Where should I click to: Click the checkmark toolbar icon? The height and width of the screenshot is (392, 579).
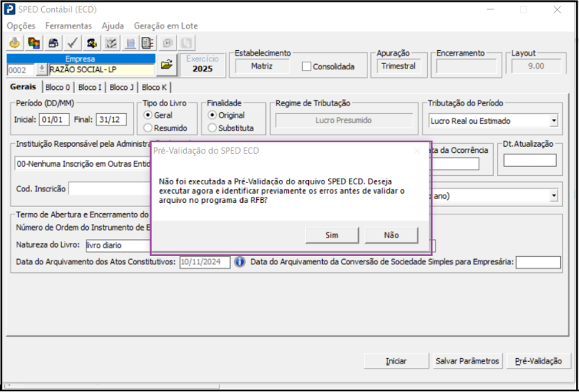coord(73,43)
